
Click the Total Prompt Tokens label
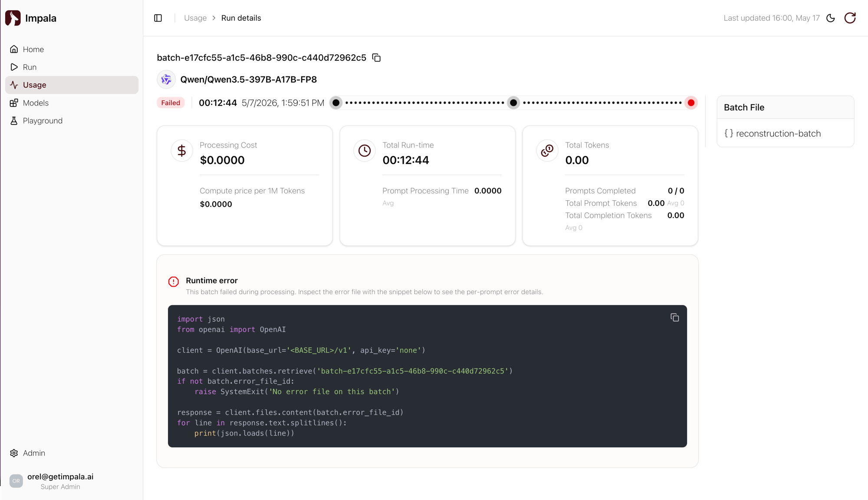[x=601, y=203]
